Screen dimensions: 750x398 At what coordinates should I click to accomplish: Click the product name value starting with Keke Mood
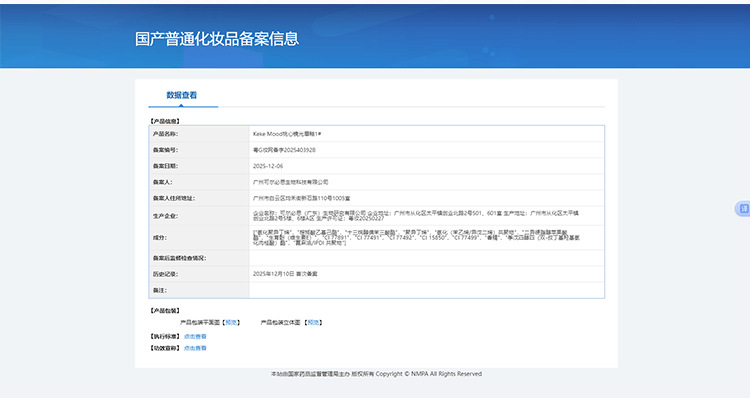tap(287, 134)
